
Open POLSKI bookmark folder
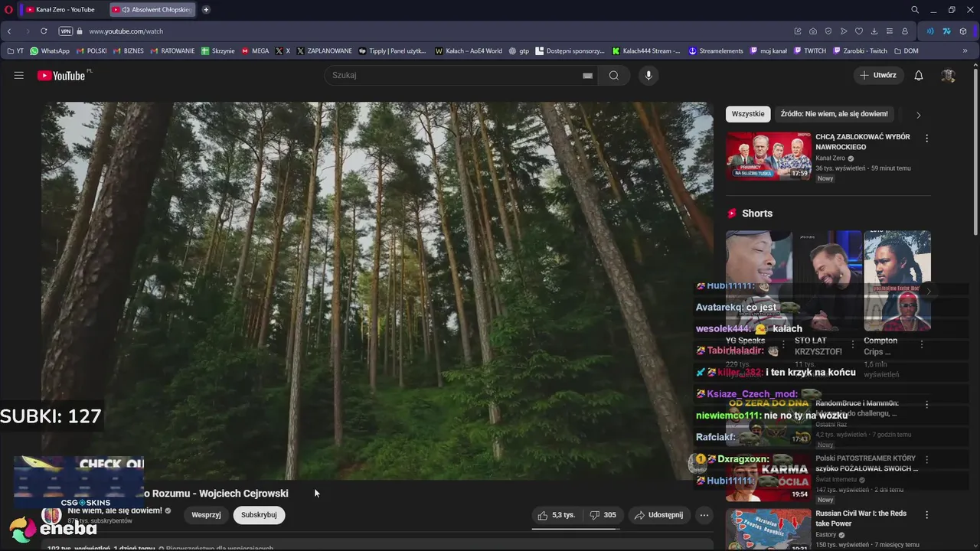(92, 51)
